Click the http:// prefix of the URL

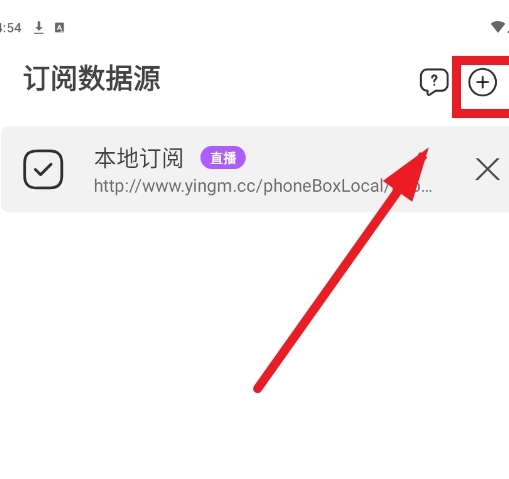[118, 186]
